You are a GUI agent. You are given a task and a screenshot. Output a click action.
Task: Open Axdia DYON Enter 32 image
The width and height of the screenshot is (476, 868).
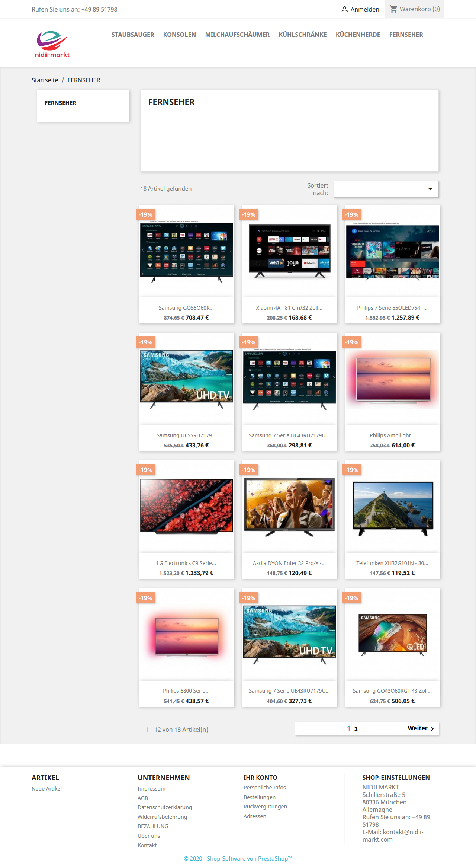pyautogui.click(x=290, y=507)
